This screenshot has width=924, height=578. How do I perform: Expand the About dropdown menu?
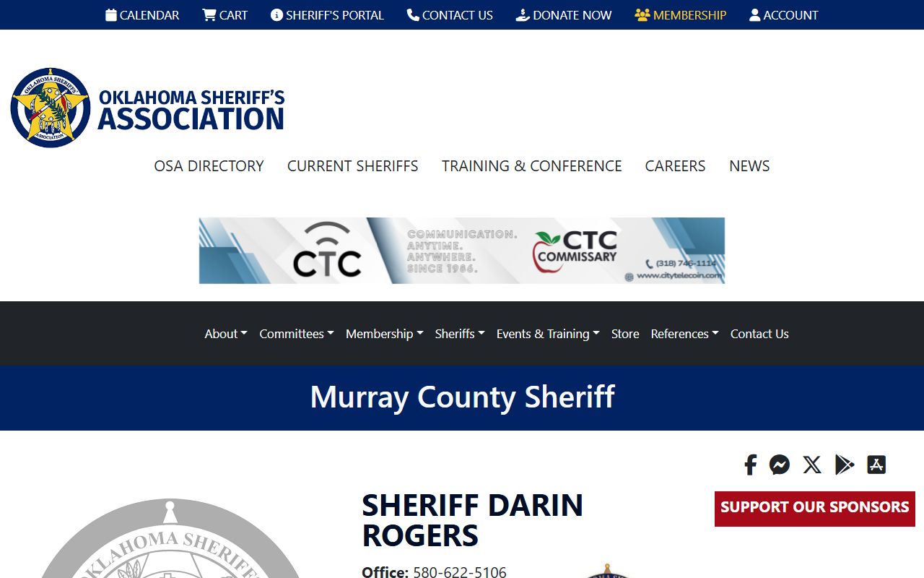pyautogui.click(x=226, y=334)
